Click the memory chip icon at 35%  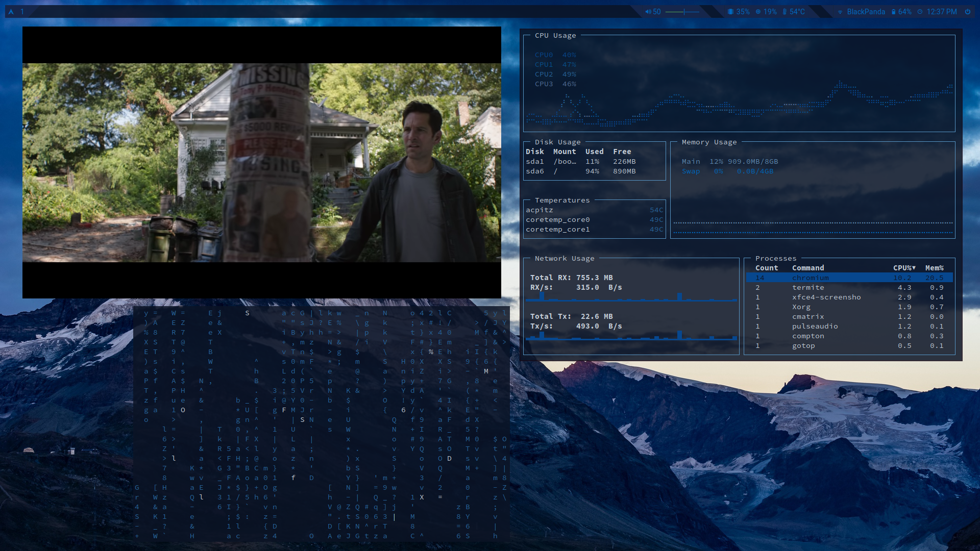click(x=730, y=12)
